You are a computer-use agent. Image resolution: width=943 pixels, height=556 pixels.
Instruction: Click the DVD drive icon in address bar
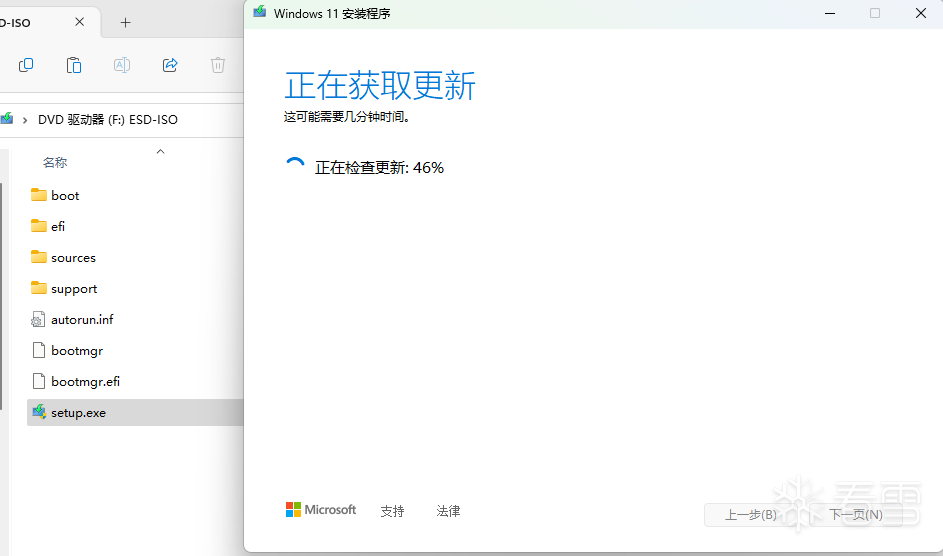tap(7, 119)
